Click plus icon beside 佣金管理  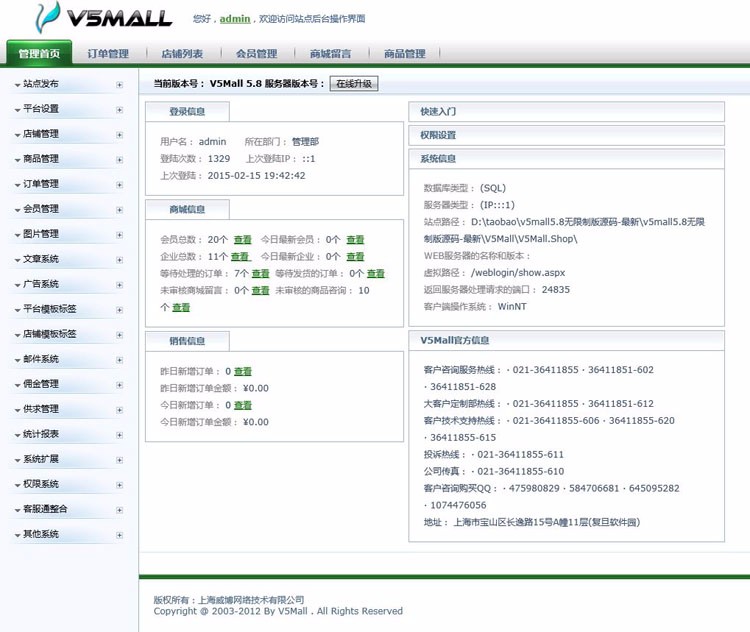pyautogui.click(x=120, y=385)
